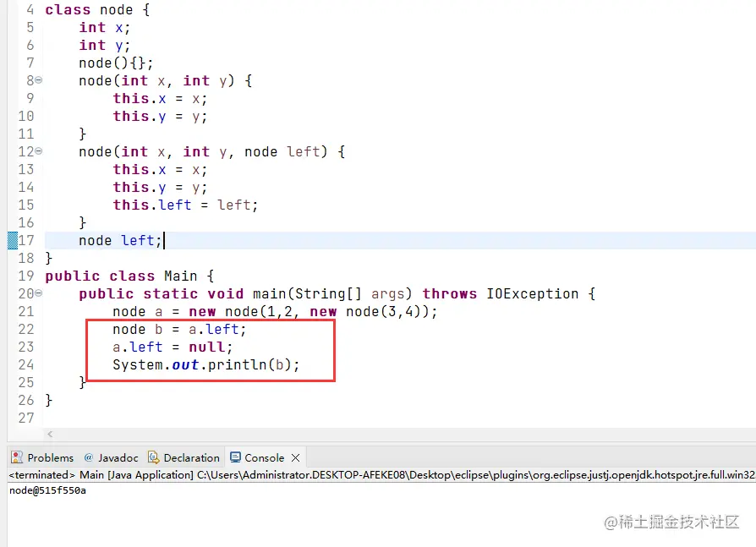Click the terminated Main launch description
This screenshot has width=756, height=547.
tap(381, 474)
